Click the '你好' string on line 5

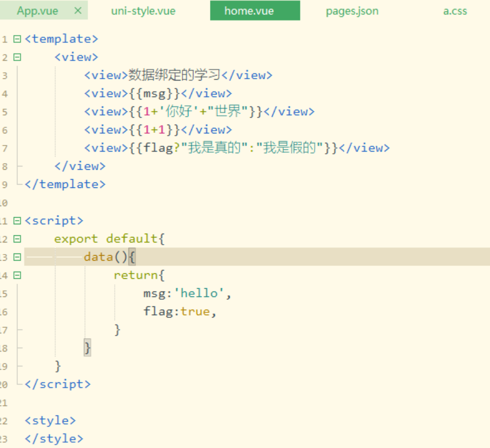point(179,111)
